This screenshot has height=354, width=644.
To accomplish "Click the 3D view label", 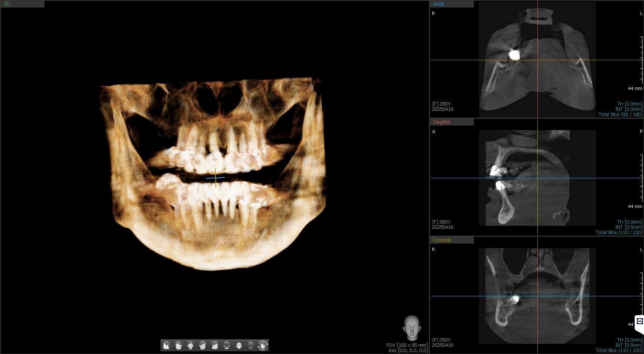I will tap(7, 4).
